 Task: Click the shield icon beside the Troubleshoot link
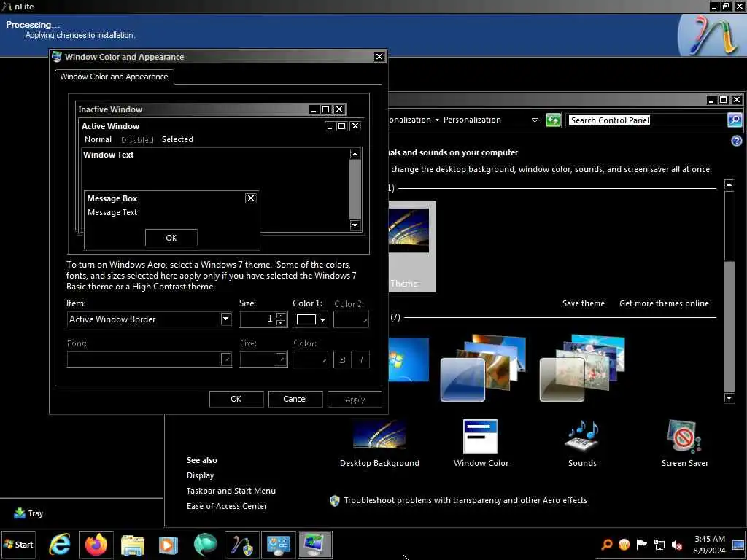334,500
